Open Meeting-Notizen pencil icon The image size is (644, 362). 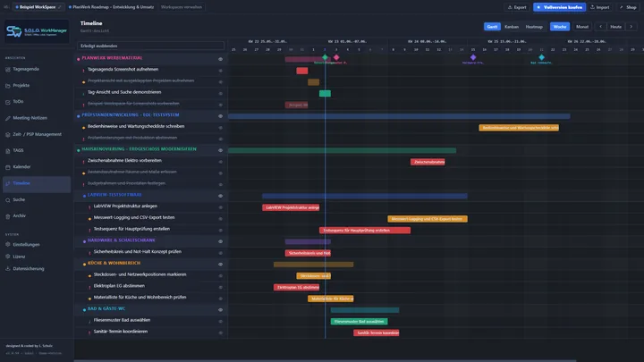tap(8, 118)
